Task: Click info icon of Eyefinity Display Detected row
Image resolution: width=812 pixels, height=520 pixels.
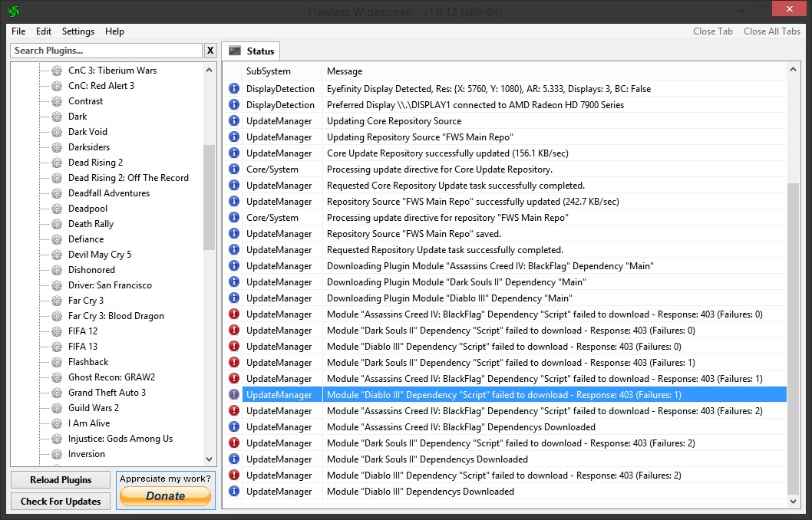Action: (x=234, y=88)
